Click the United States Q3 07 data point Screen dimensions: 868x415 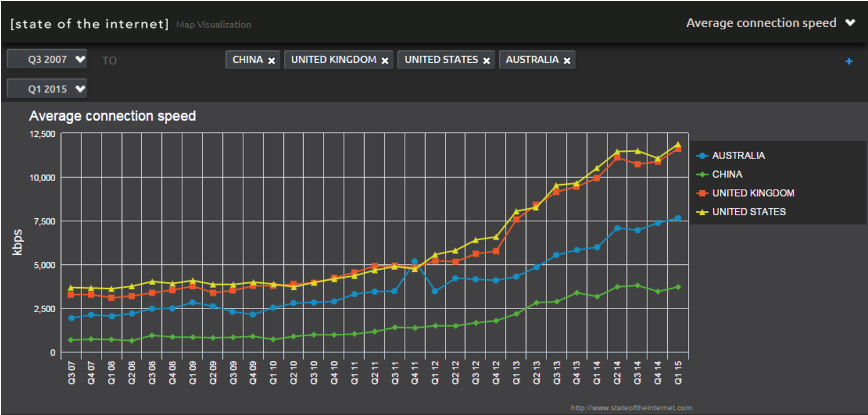(x=72, y=288)
